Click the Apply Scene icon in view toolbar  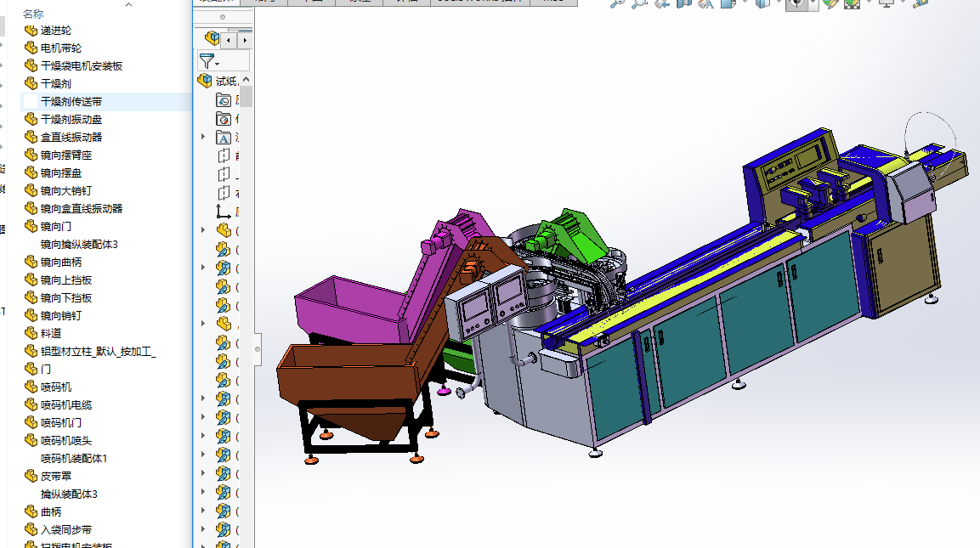click(x=852, y=3)
